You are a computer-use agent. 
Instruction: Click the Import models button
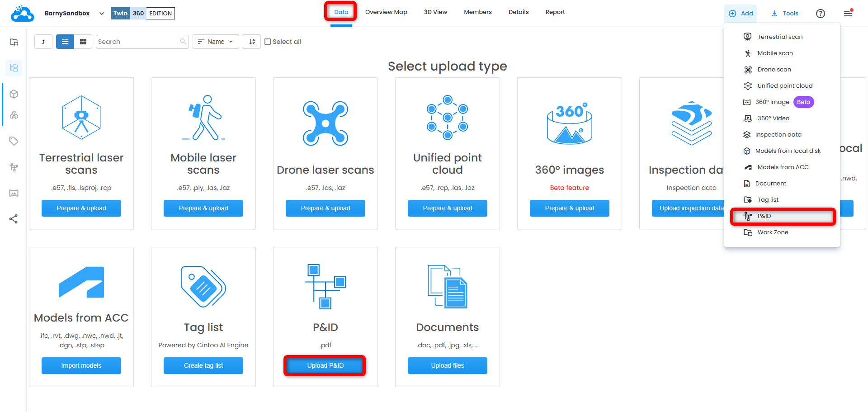[x=81, y=365]
